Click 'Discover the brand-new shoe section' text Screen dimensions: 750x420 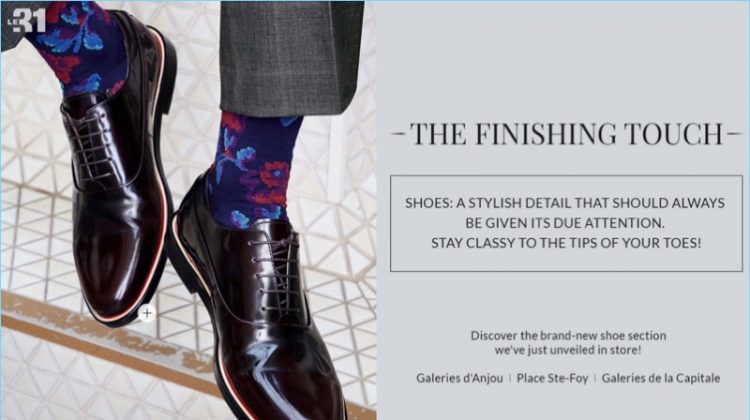coord(568,335)
